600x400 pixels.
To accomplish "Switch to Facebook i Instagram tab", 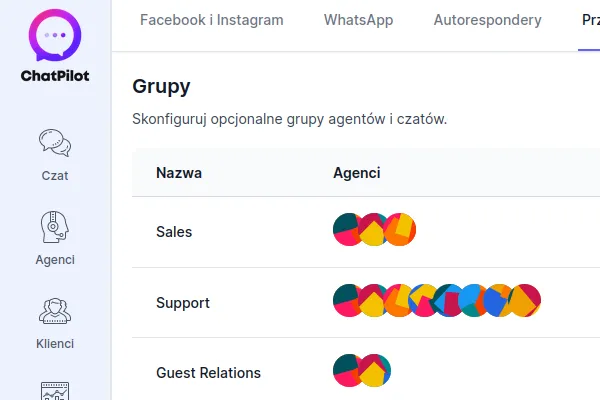I will point(211,20).
